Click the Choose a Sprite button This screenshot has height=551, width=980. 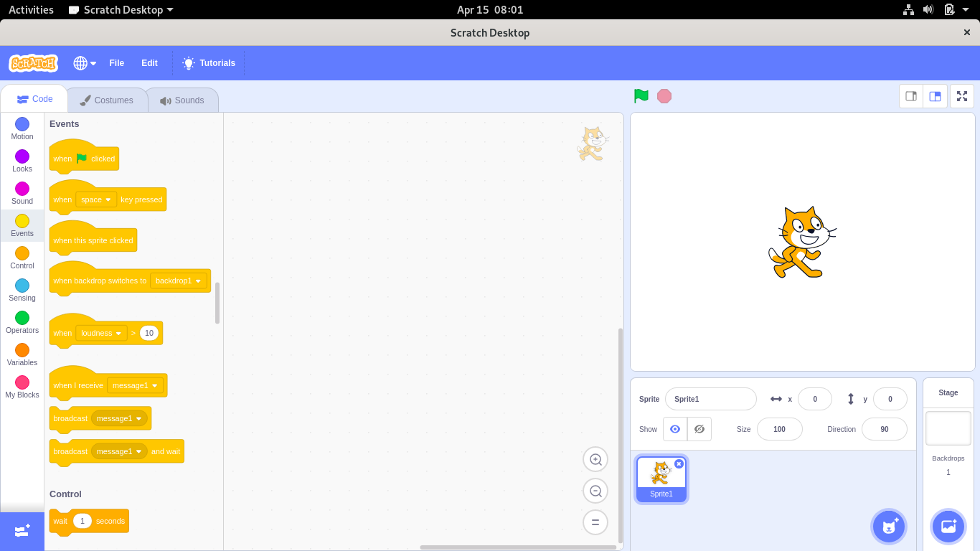pos(889,526)
